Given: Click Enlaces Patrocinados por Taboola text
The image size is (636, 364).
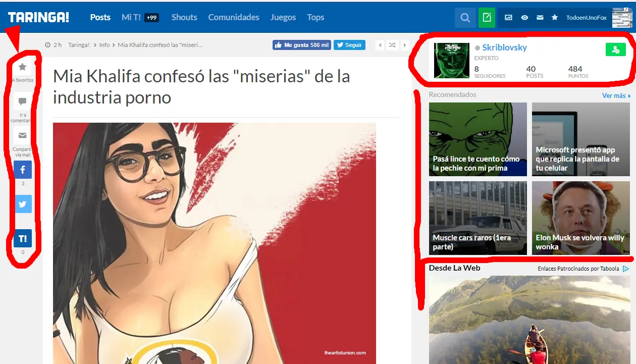Looking at the screenshot, I should point(578,269).
